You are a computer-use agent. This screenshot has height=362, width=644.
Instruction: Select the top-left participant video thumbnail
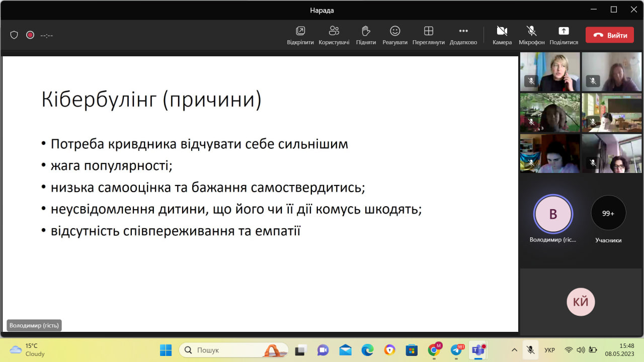pyautogui.click(x=550, y=71)
